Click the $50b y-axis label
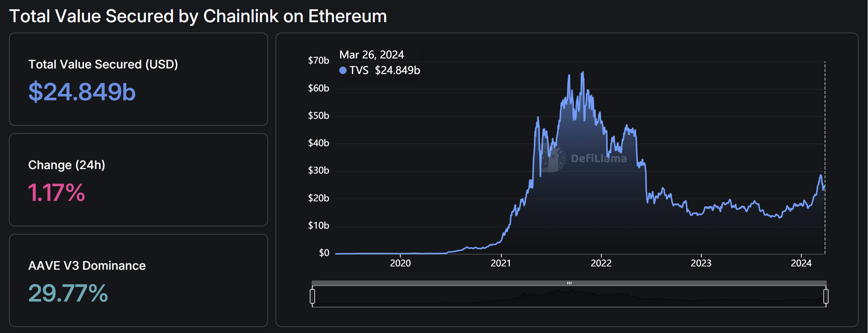 point(318,115)
